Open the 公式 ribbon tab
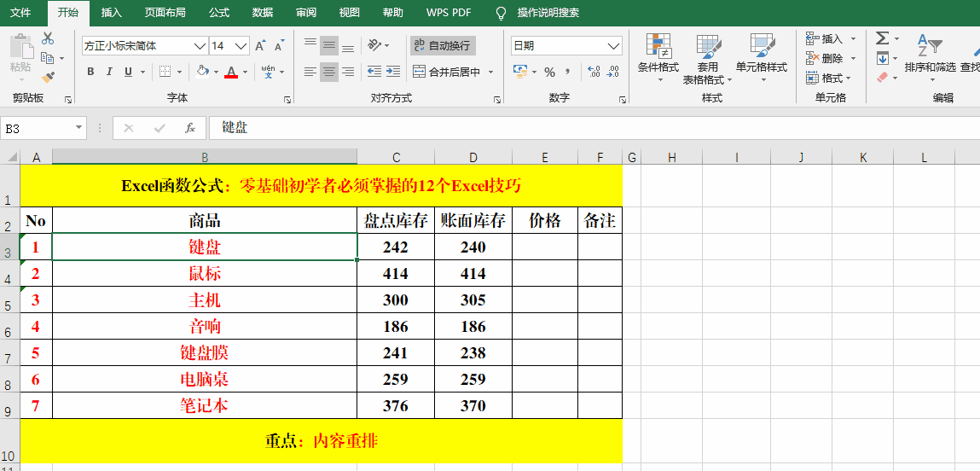The height and width of the screenshot is (471, 980). [x=219, y=13]
